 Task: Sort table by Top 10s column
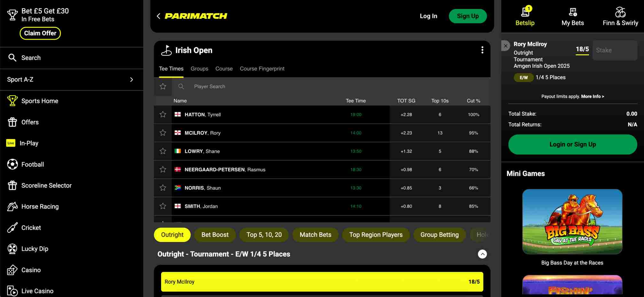[440, 101]
